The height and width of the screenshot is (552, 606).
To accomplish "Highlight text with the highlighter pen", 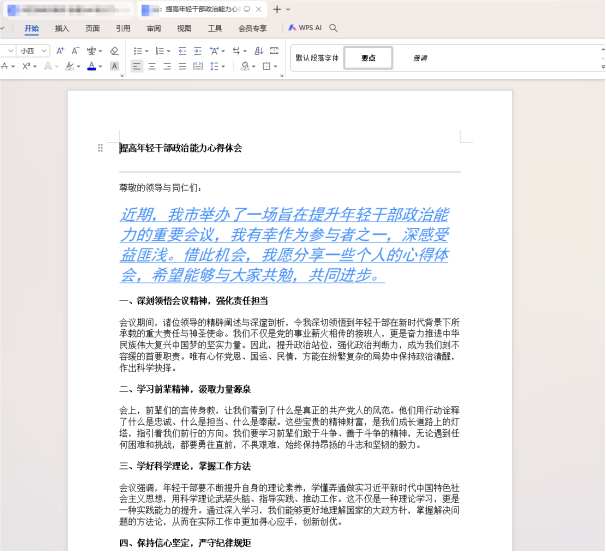I will tap(70, 66).
